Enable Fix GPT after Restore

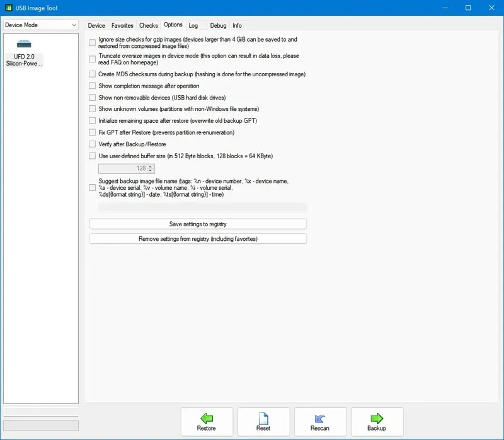click(92, 132)
